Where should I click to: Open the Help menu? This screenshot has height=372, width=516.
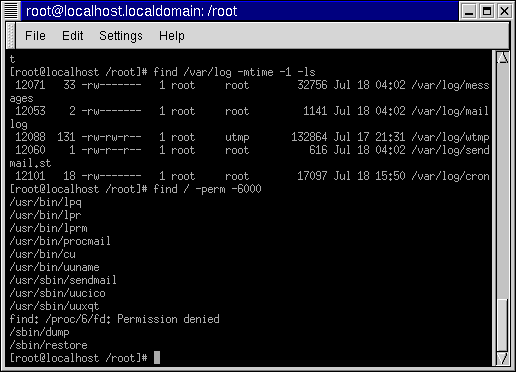pos(172,36)
